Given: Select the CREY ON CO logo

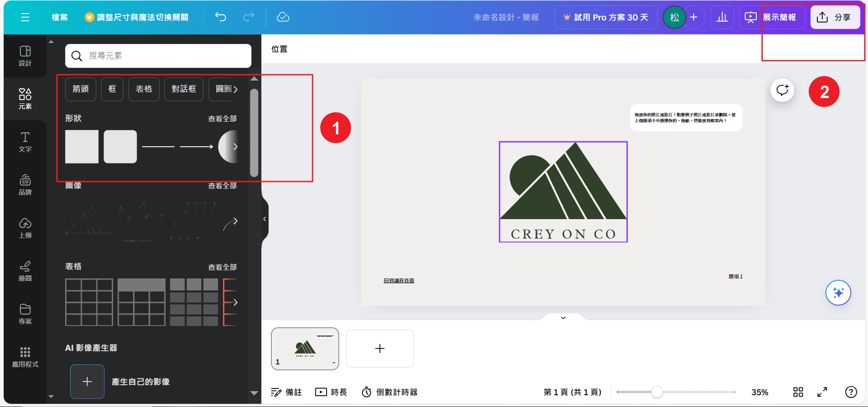Looking at the screenshot, I should pos(563,192).
